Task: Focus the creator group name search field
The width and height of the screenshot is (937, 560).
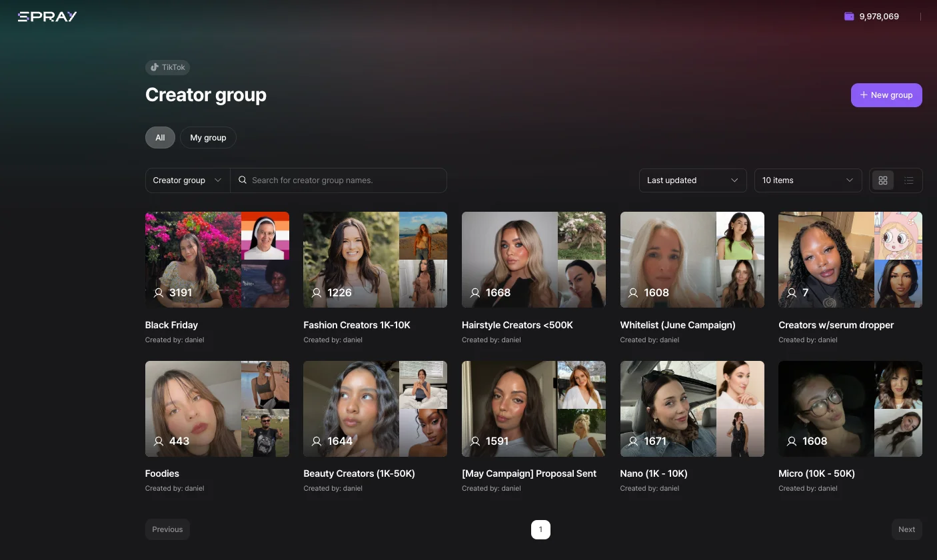Action: [x=339, y=180]
